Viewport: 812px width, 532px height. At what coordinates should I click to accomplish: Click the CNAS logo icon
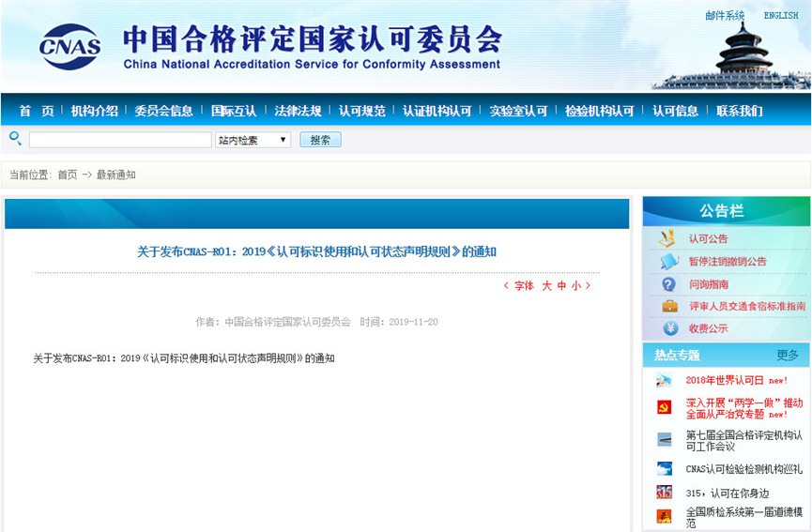(70, 46)
